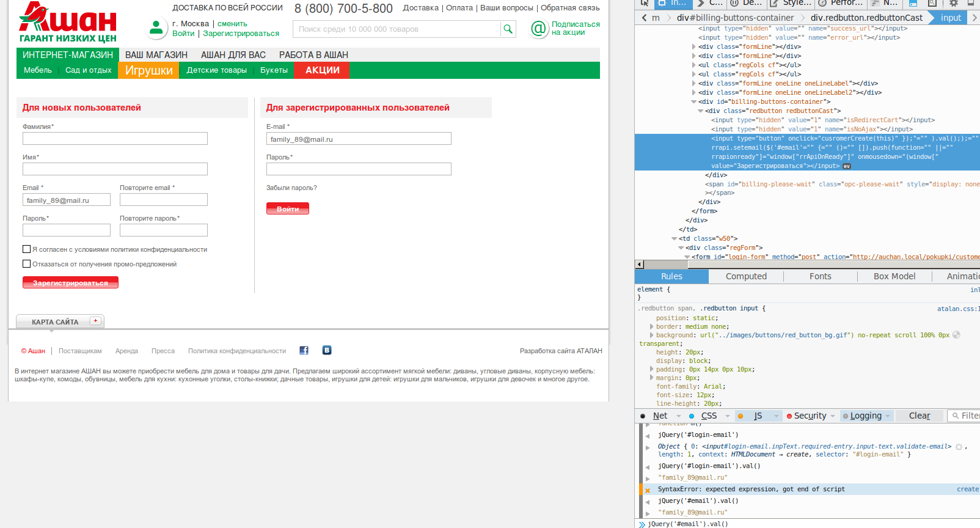Open the Logging filter dropdown arrow
The image size is (980, 528).
(888, 416)
